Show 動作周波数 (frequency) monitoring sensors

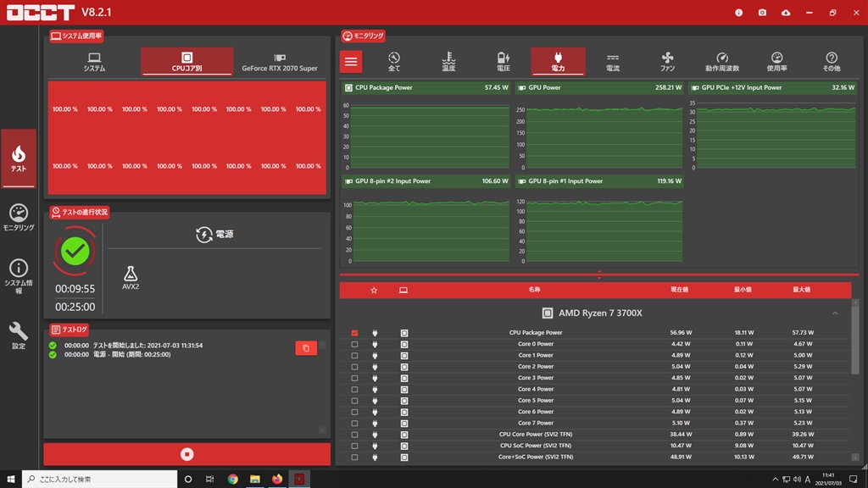[x=722, y=61]
